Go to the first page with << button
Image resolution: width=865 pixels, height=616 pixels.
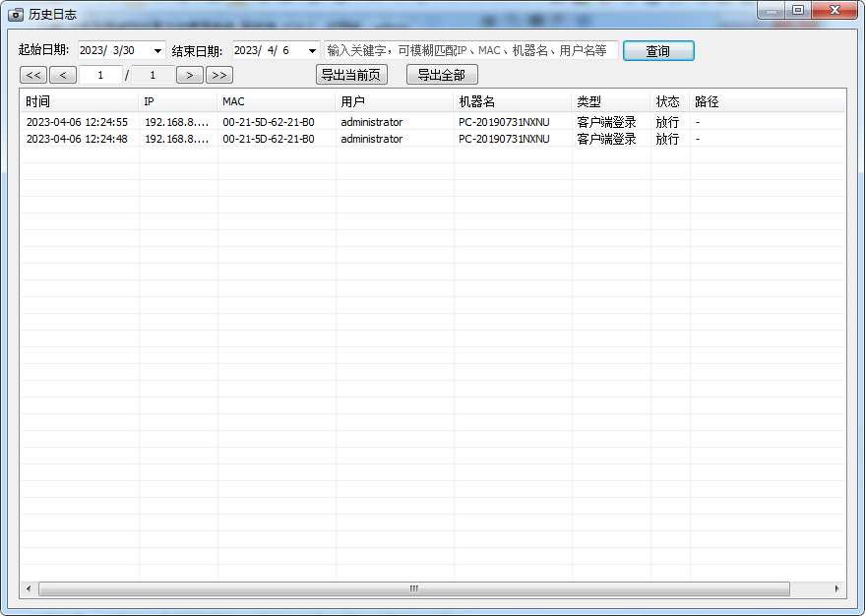coord(33,75)
